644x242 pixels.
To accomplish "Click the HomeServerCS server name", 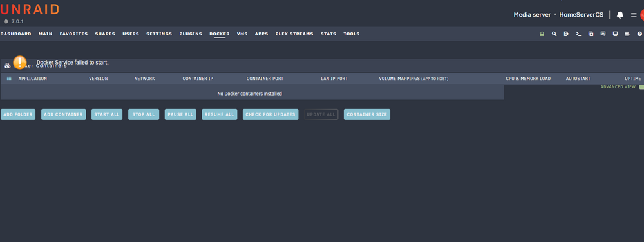I will pyautogui.click(x=582, y=15).
